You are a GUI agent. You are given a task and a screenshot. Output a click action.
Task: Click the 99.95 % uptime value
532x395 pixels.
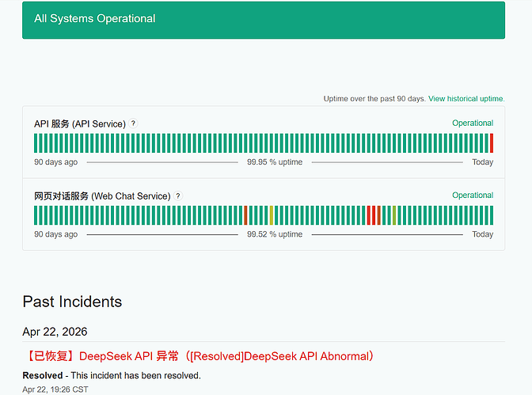tap(275, 161)
